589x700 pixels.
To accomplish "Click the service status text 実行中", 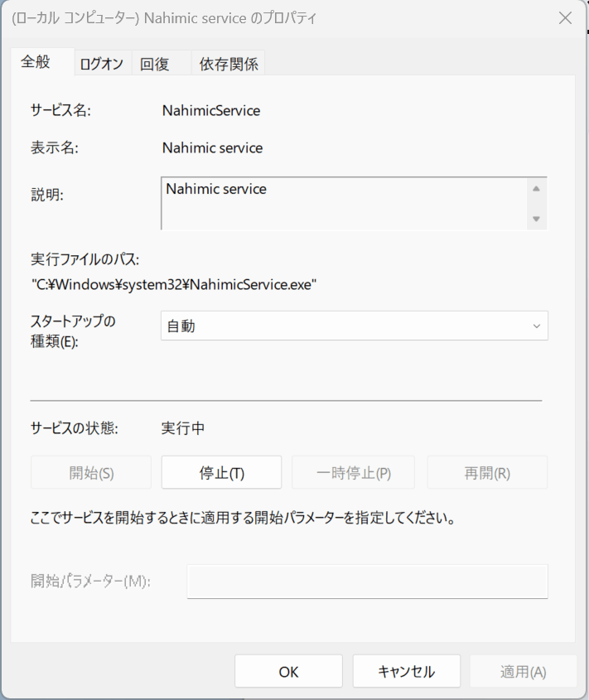I will click(x=182, y=428).
